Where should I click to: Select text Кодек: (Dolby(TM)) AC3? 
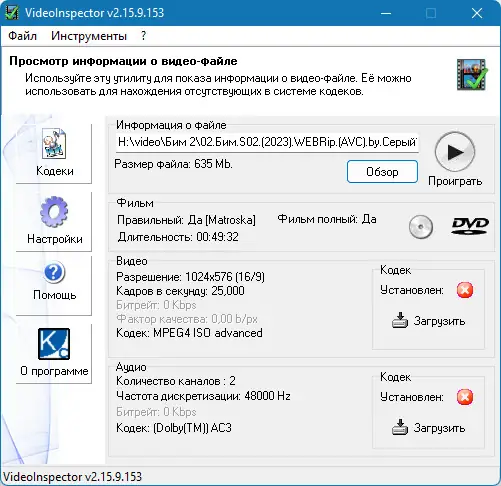(174, 428)
